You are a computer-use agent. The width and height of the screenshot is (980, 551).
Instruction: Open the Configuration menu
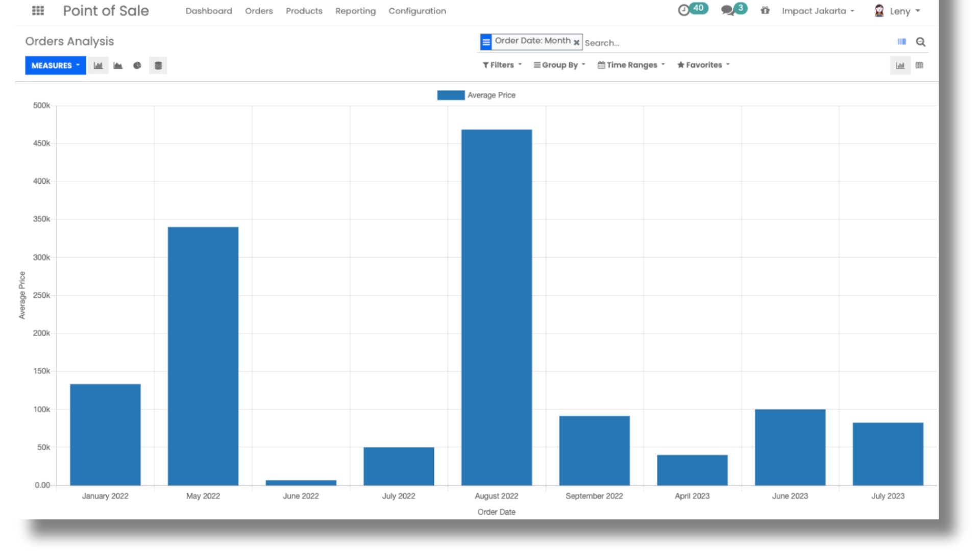[x=417, y=11]
